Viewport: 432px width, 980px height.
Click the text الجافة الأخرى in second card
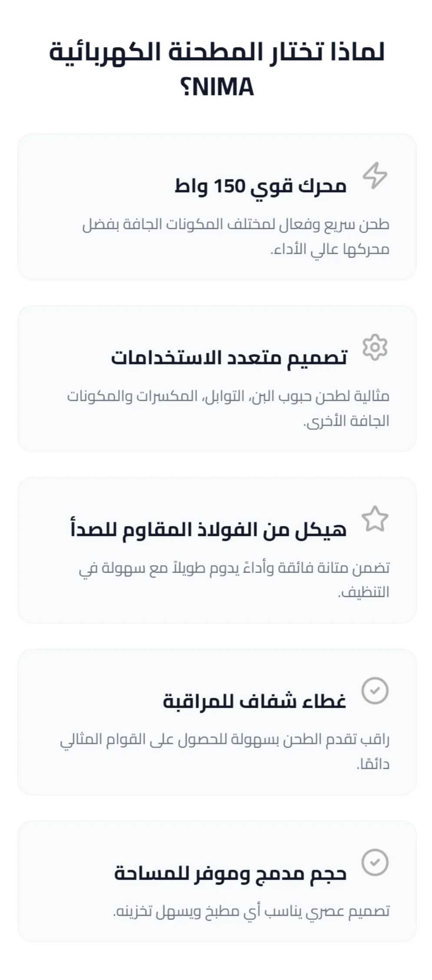pos(346,421)
